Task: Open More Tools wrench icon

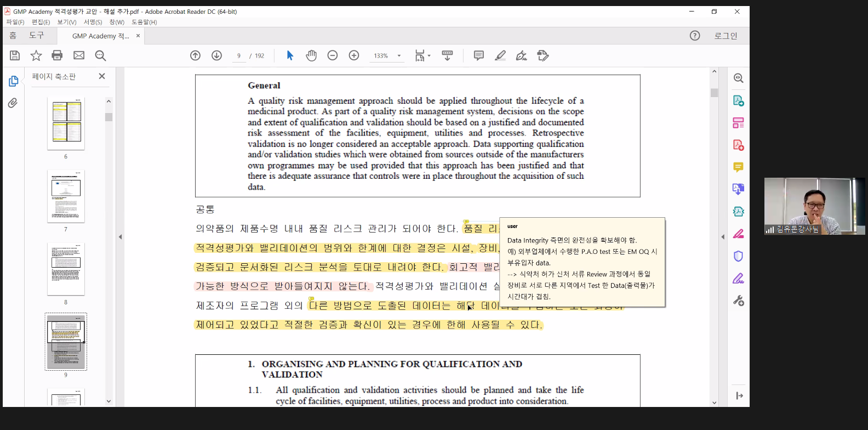Action: point(739,301)
